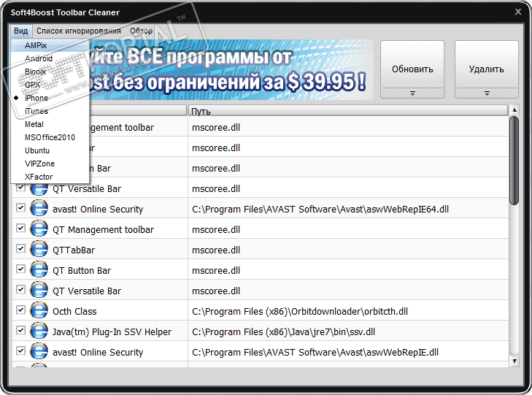The image size is (532, 395).
Task: Click the Путь column header
Action: coord(348,111)
